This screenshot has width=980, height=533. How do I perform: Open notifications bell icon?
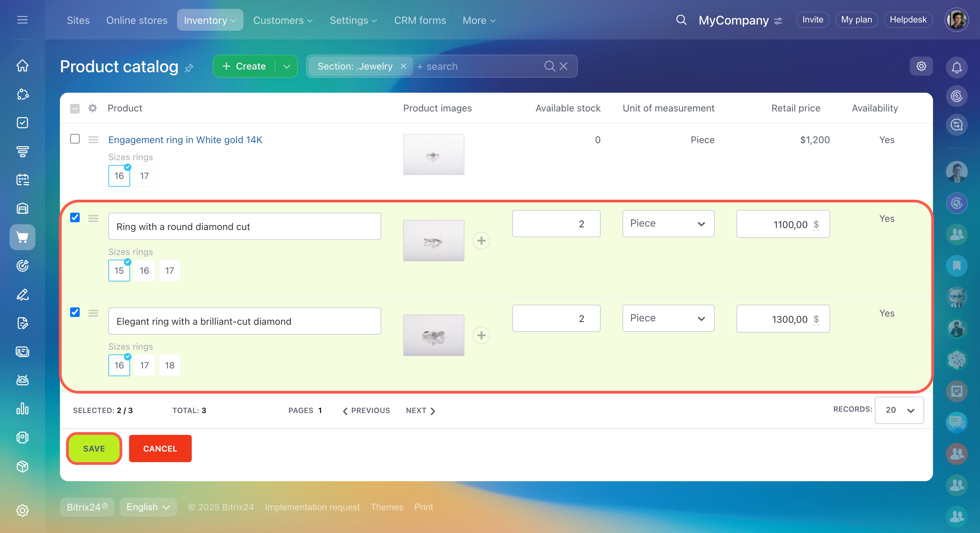coord(957,67)
